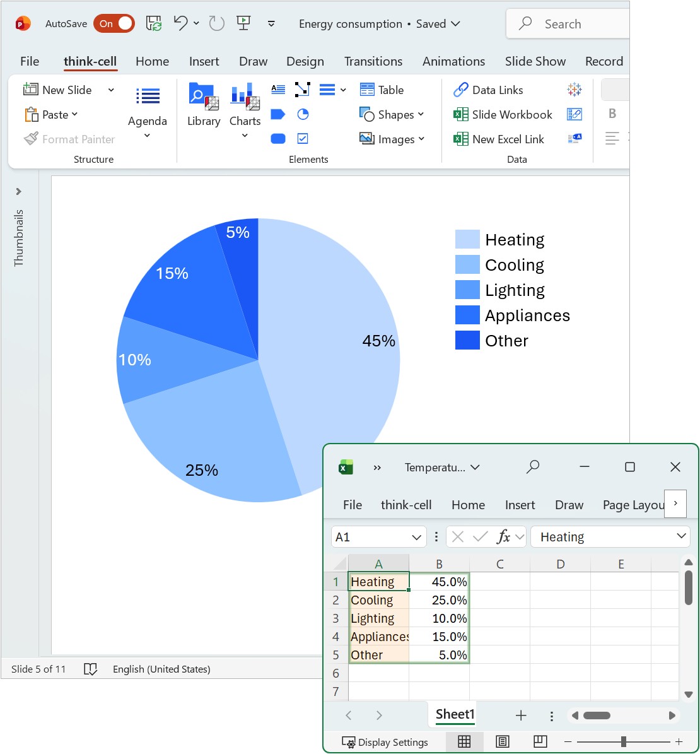The height and width of the screenshot is (754, 700).
Task: Open the think-cell Library
Action: click(203, 105)
